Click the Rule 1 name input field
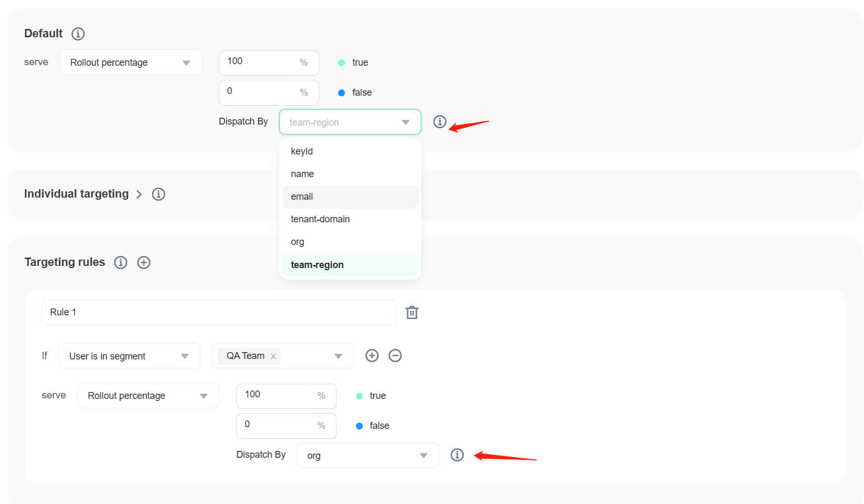This screenshot has height=504, width=864. pos(218,313)
